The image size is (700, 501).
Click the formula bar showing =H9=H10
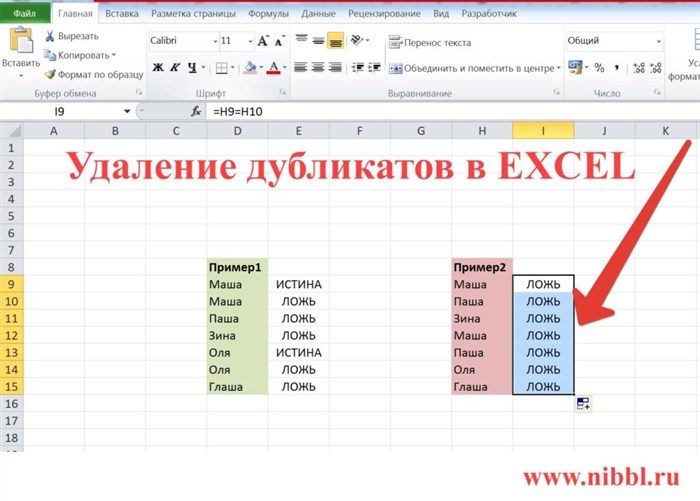(x=452, y=112)
